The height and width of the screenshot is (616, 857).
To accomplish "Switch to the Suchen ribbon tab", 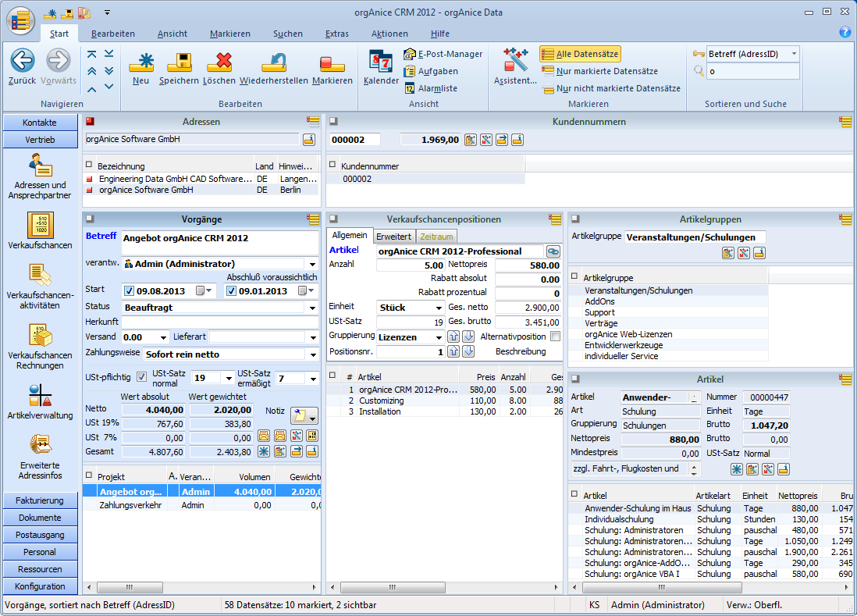I will point(288,34).
